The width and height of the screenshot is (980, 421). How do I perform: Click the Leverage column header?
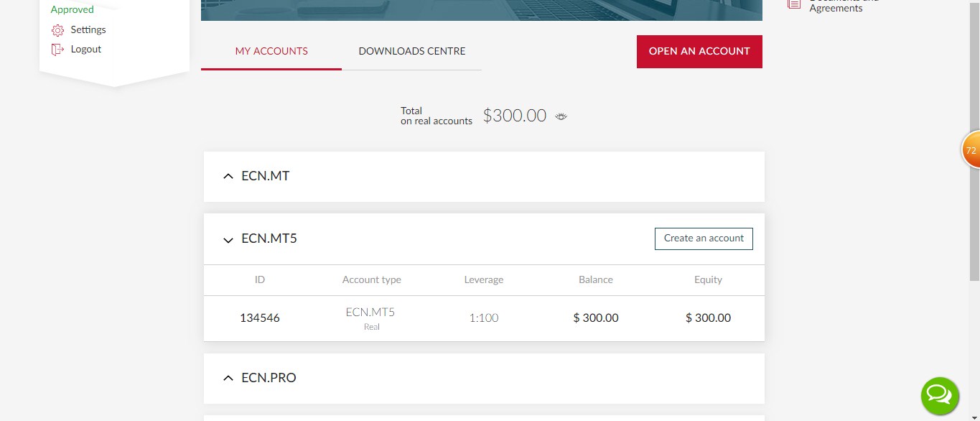pyautogui.click(x=484, y=280)
